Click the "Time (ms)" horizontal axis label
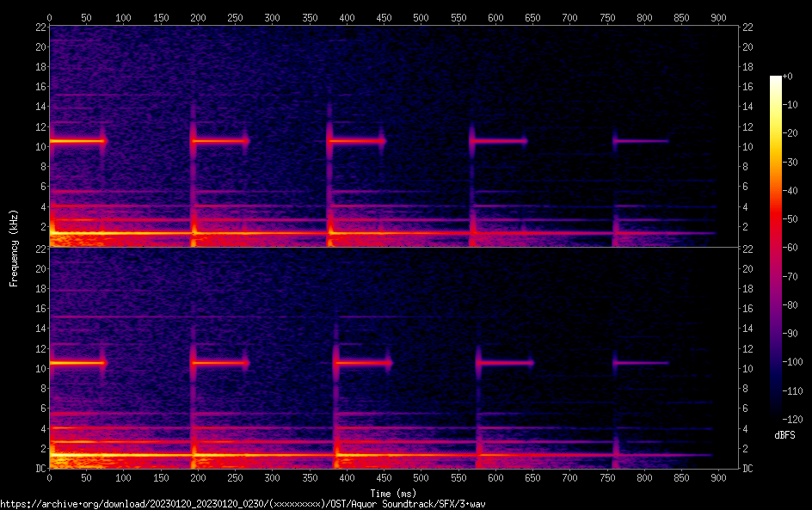This screenshot has height=510, width=812. 394,493
